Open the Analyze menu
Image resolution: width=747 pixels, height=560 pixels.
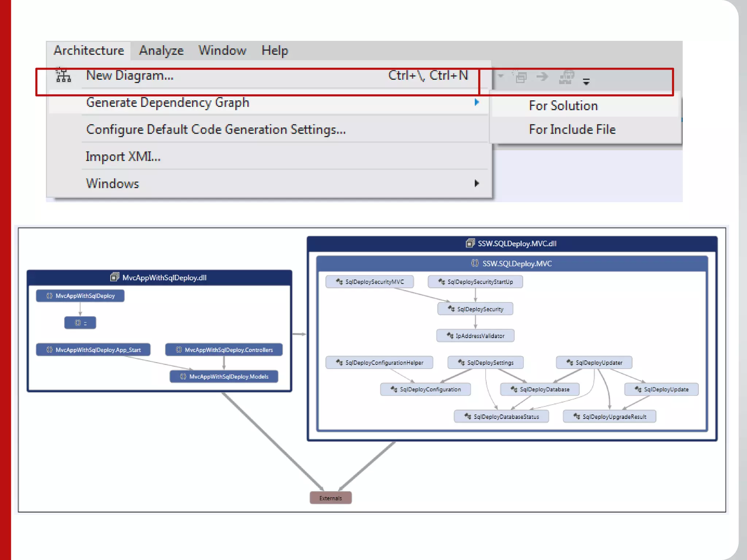pos(161,50)
